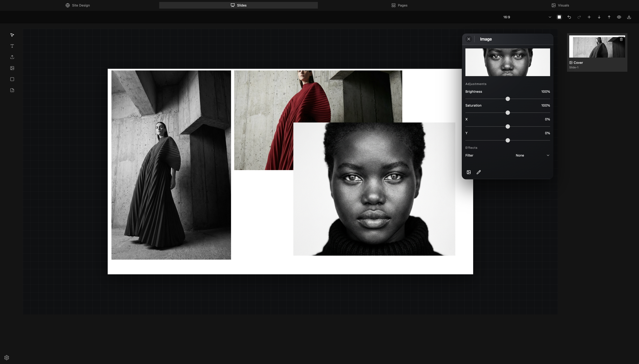Switch to the Pages tab
This screenshot has height=364, width=639.
pyautogui.click(x=399, y=5)
